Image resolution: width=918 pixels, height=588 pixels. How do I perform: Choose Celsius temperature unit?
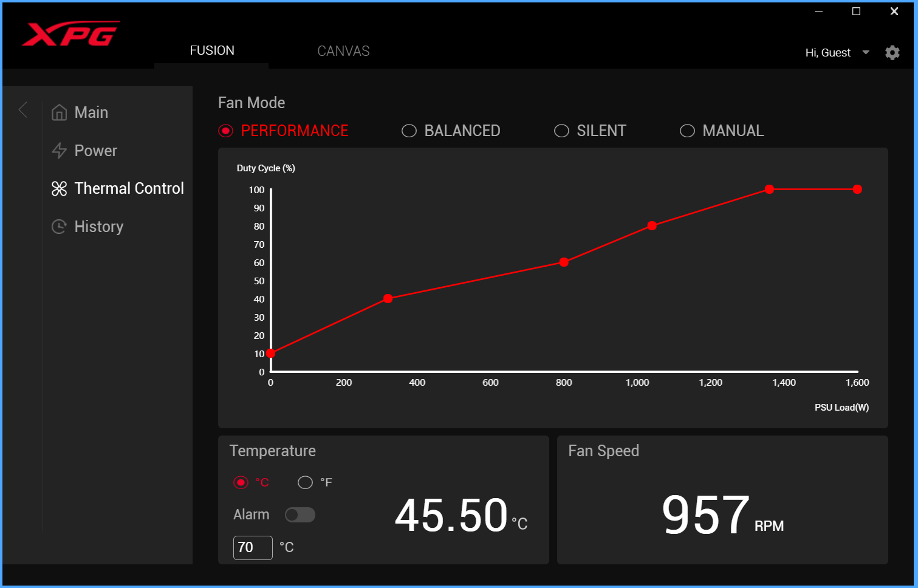point(241,482)
